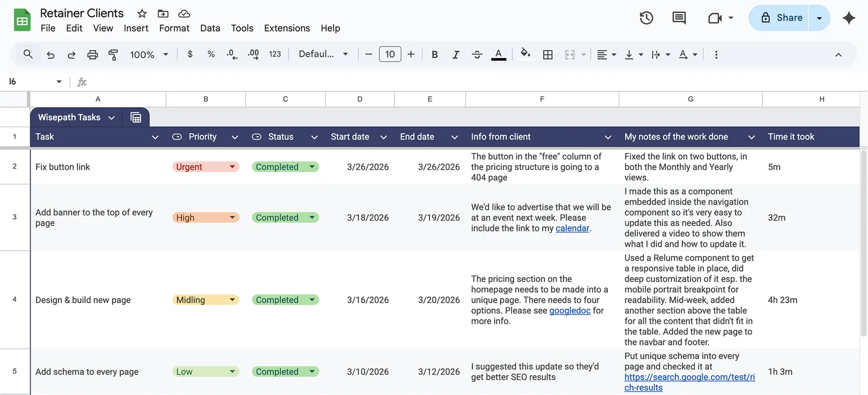Open the font Default dropdown

click(323, 54)
